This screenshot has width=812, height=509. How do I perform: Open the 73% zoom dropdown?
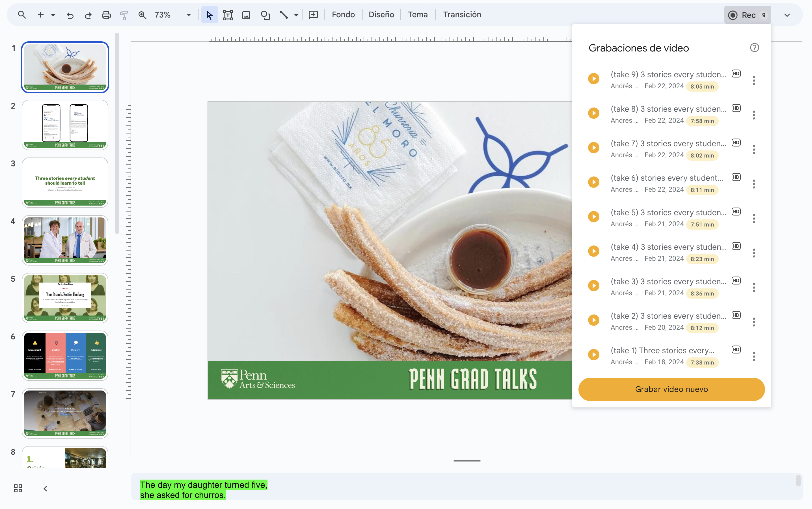tap(189, 15)
